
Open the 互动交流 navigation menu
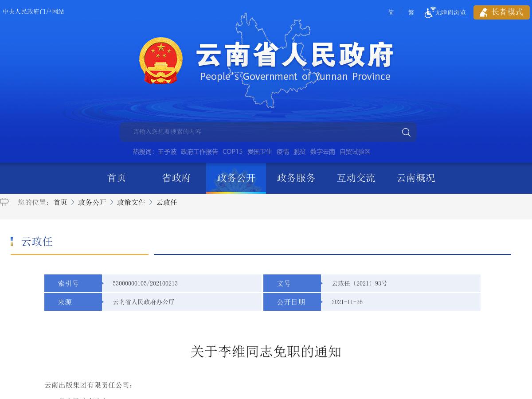[x=356, y=178]
